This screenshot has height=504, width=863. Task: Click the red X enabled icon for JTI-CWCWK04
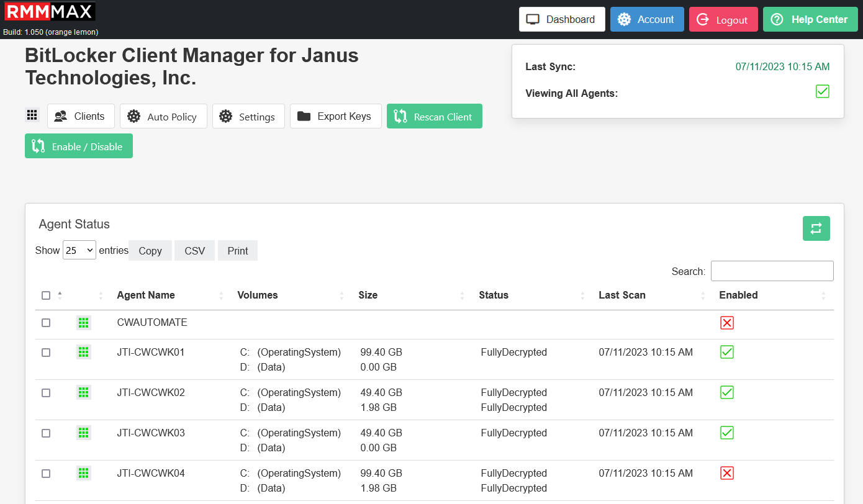(727, 474)
